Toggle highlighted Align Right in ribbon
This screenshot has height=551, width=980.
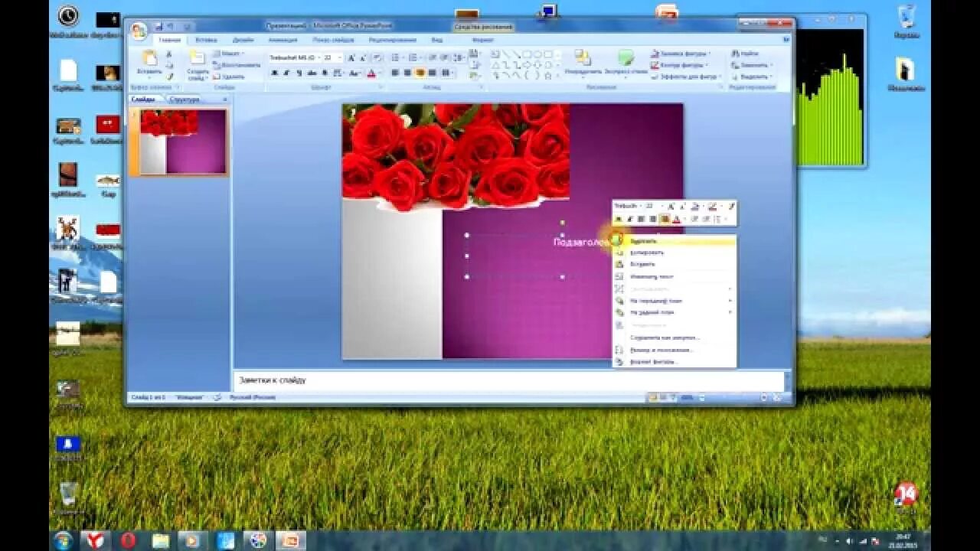(x=420, y=72)
